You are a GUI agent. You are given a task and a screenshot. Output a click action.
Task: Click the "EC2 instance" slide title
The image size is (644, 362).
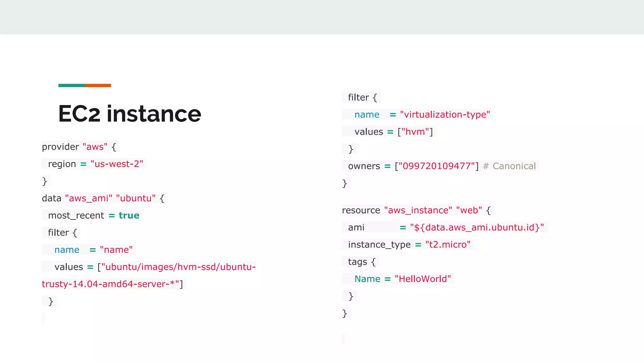[x=130, y=114]
